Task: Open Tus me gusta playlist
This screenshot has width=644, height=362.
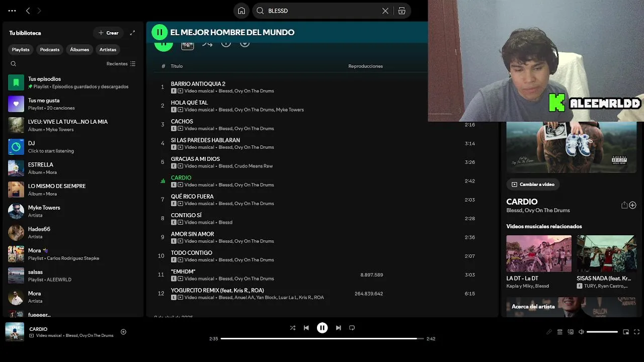Action: tap(73, 104)
